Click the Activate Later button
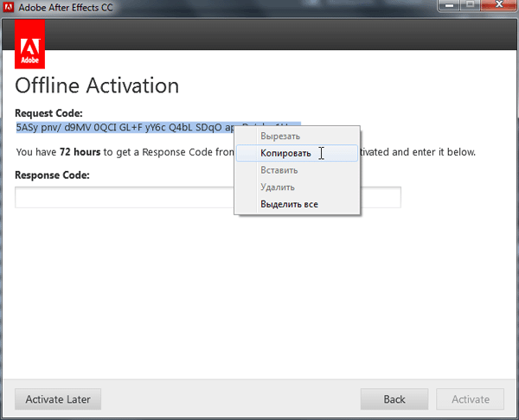Viewport: 519px width, 420px height. click(x=58, y=399)
